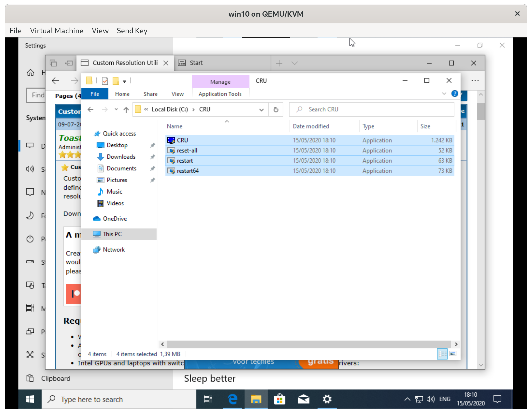Open the Virtual Machine menu

[x=57, y=31]
